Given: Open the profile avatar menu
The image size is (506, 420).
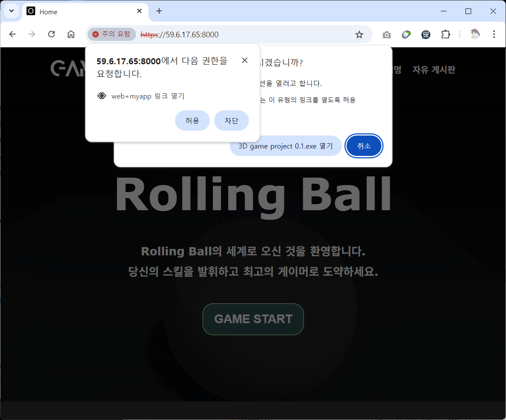Looking at the screenshot, I should click(475, 34).
